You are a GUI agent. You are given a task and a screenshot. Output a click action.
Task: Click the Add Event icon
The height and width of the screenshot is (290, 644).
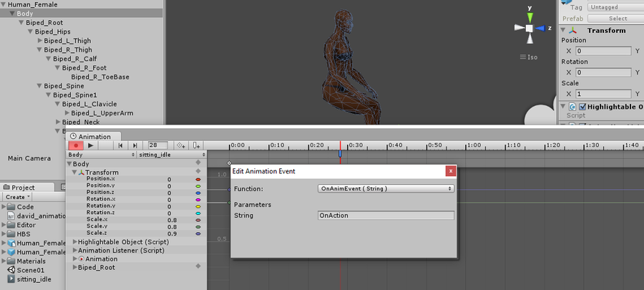[x=197, y=145]
